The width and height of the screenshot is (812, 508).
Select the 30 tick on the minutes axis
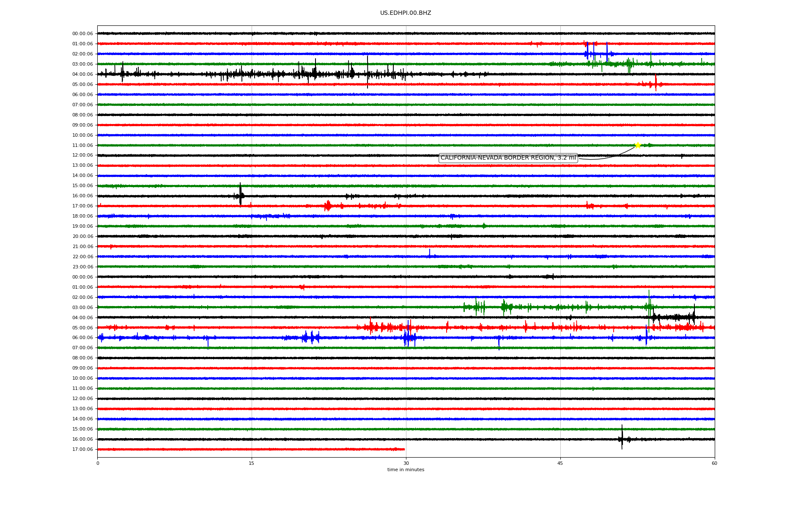pos(406,463)
